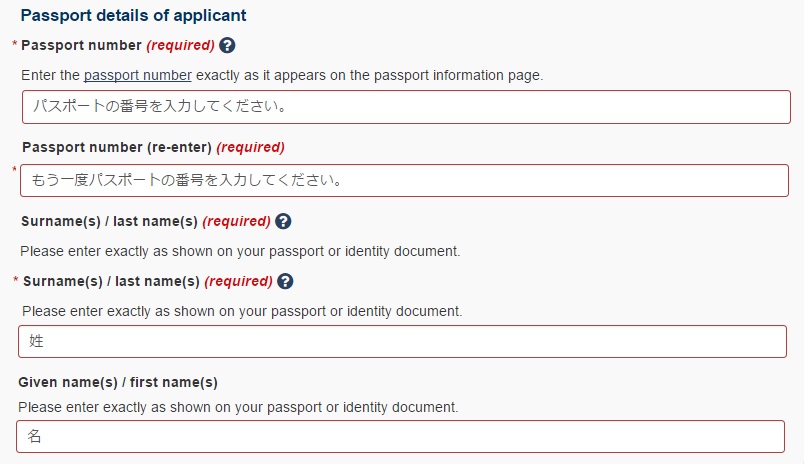The image size is (804, 464).
Task: Click the red required text after Passport number (re-enter)
Action: coord(250,148)
